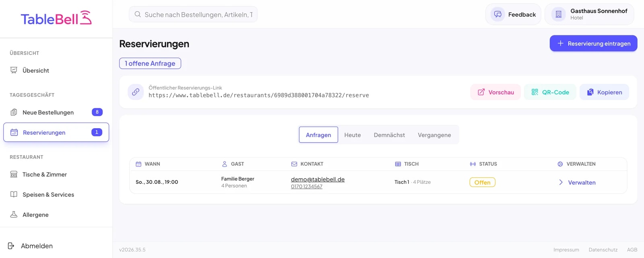The image size is (644, 258).
Task: Click the VERWALTEN gear column icon
Action: 560,164
